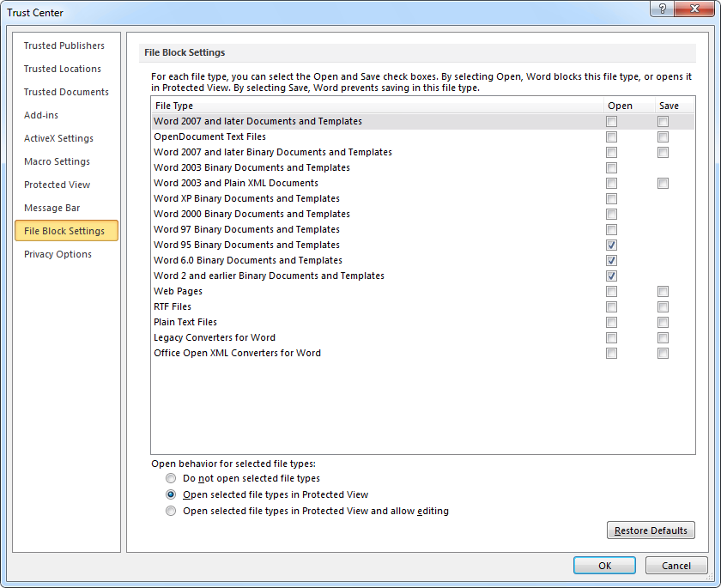This screenshot has height=588, width=721.
Task: Select the 'RTF Files' row text
Action: point(173,306)
